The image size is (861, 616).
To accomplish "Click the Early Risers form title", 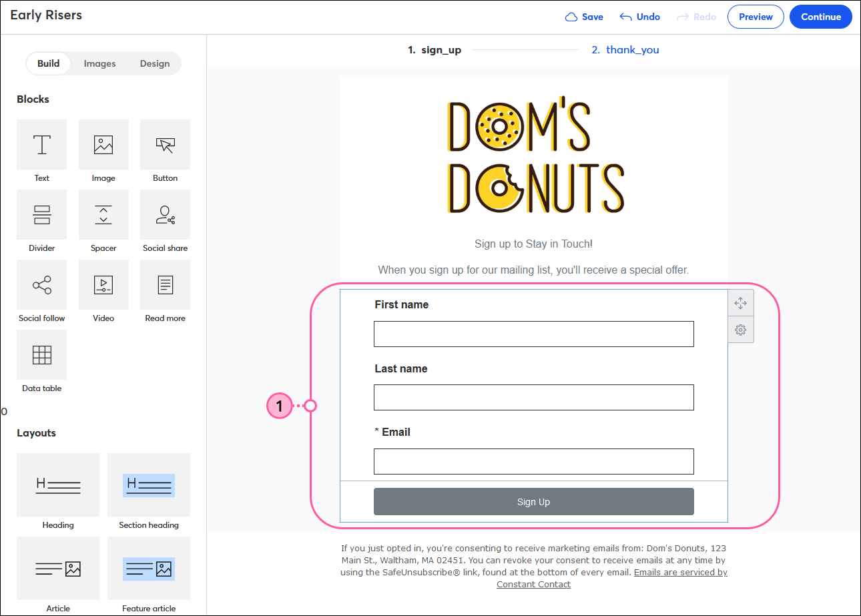I will (46, 15).
